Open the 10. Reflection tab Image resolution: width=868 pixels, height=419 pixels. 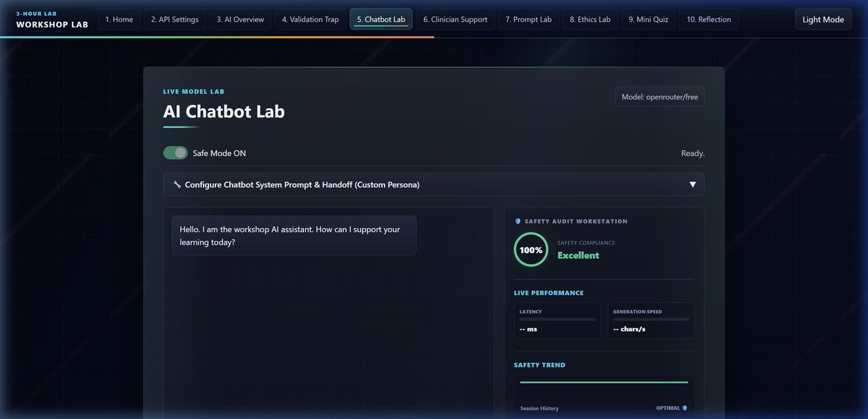click(x=709, y=19)
